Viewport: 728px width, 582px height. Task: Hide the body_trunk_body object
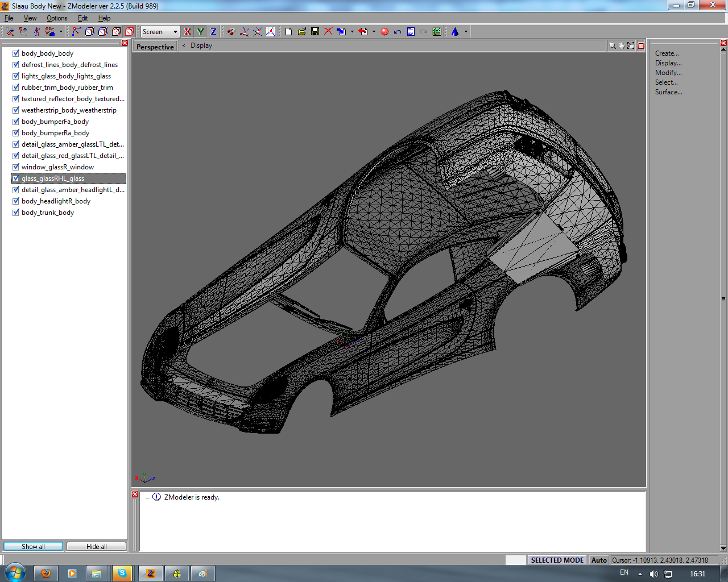click(x=16, y=213)
